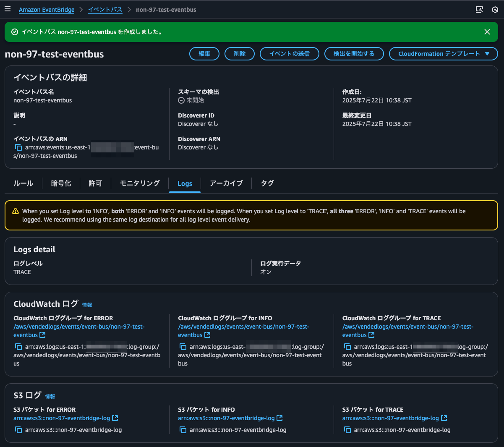Click external link icon of ERROR log group
The height and width of the screenshot is (447, 504).
point(42,335)
